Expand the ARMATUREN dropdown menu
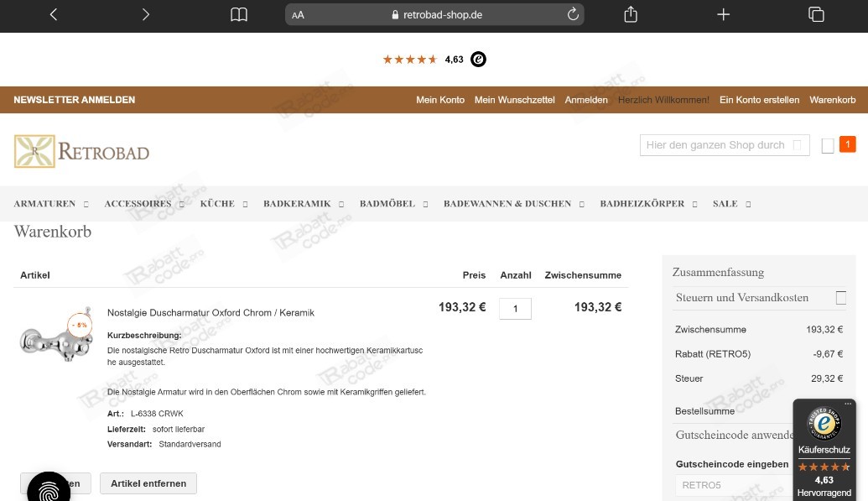 click(44, 203)
